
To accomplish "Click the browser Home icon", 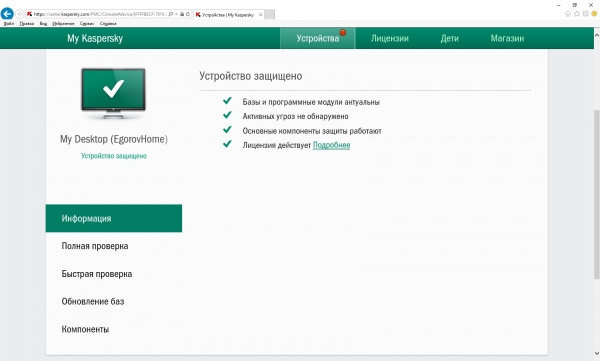I will pos(568,14).
